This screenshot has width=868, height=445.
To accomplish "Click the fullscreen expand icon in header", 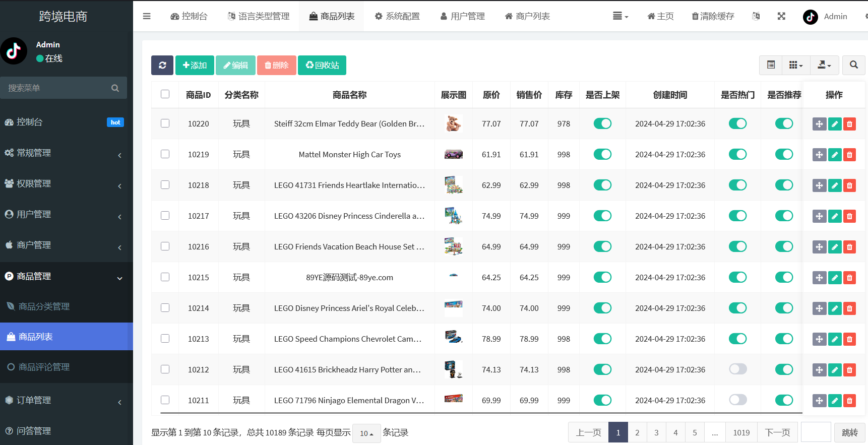I will [x=781, y=16].
